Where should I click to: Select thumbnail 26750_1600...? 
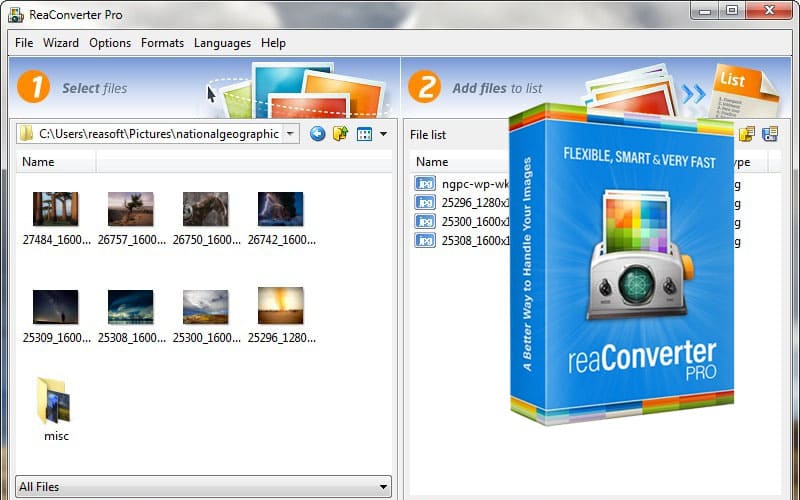pyautogui.click(x=206, y=209)
